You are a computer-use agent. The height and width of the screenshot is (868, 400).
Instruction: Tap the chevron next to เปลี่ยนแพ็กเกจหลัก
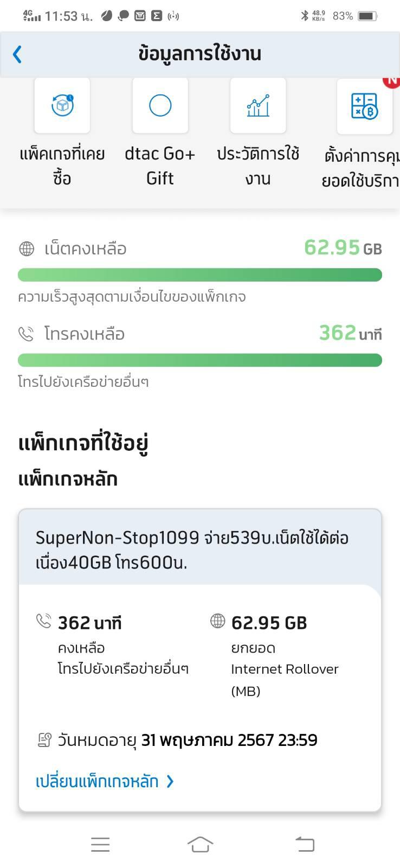pyautogui.click(x=170, y=781)
